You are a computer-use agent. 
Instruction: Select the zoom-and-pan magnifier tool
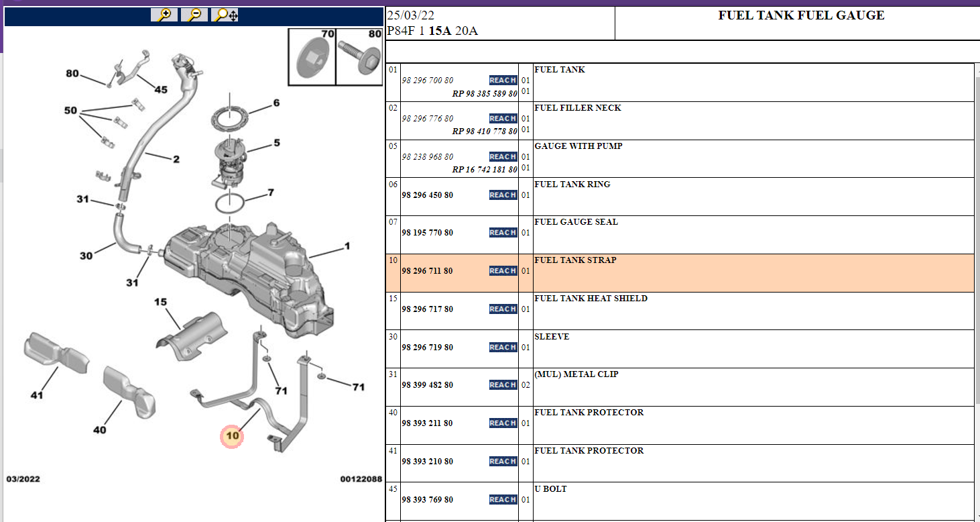[x=225, y=15]
